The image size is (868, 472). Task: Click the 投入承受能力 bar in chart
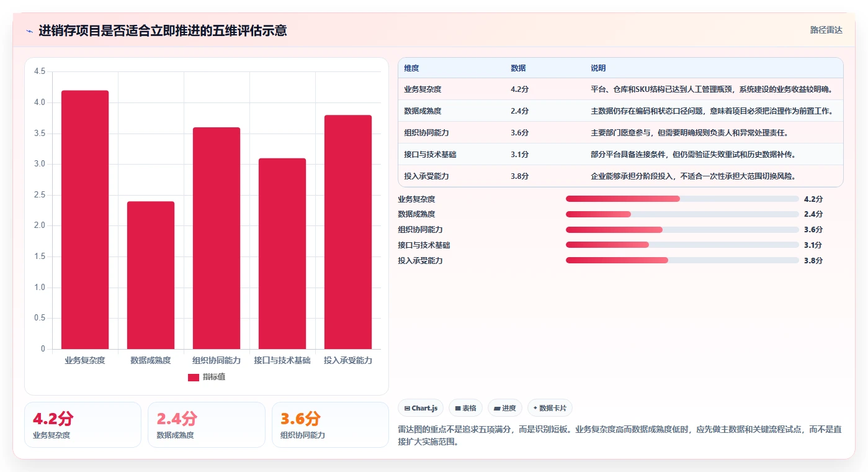pos(348,232)
